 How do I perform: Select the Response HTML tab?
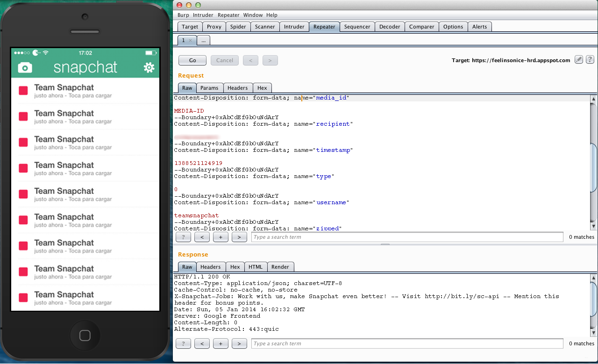click(256, 267)
